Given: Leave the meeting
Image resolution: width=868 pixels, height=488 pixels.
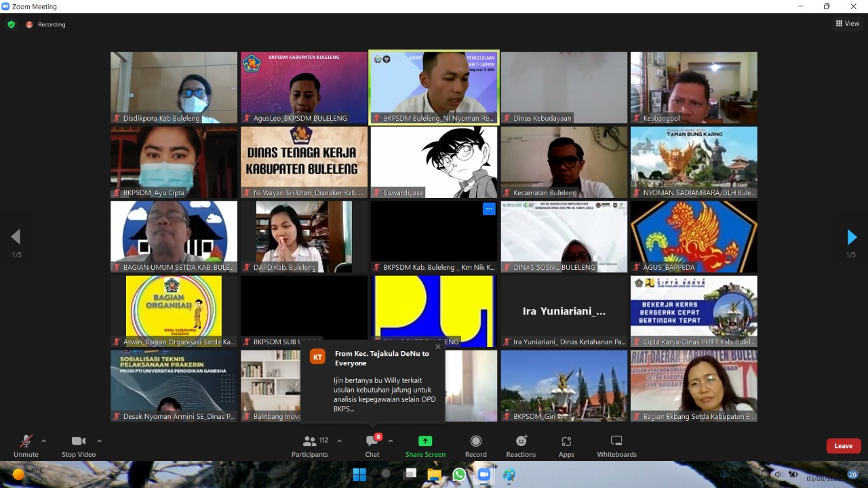Looking at the screenshot, I should 844,446.
